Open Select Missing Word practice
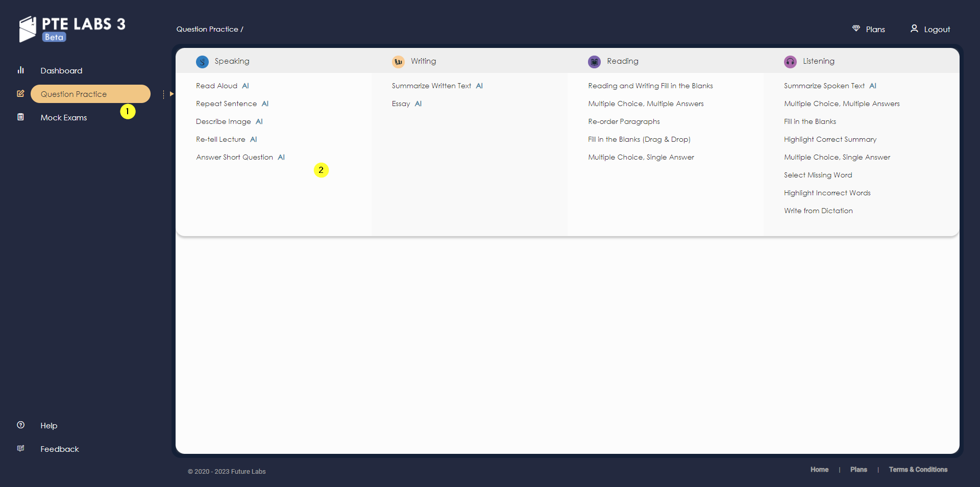The image size is (980, 487). coord(818,175)
